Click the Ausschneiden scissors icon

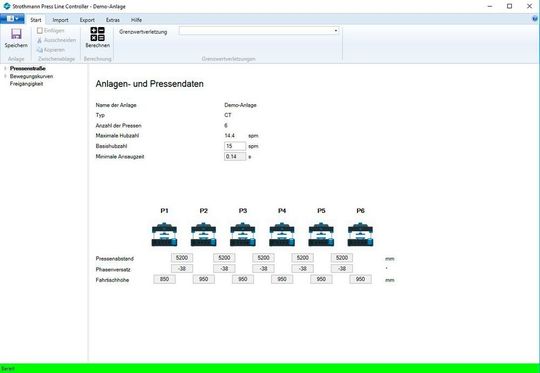[40, 40]
